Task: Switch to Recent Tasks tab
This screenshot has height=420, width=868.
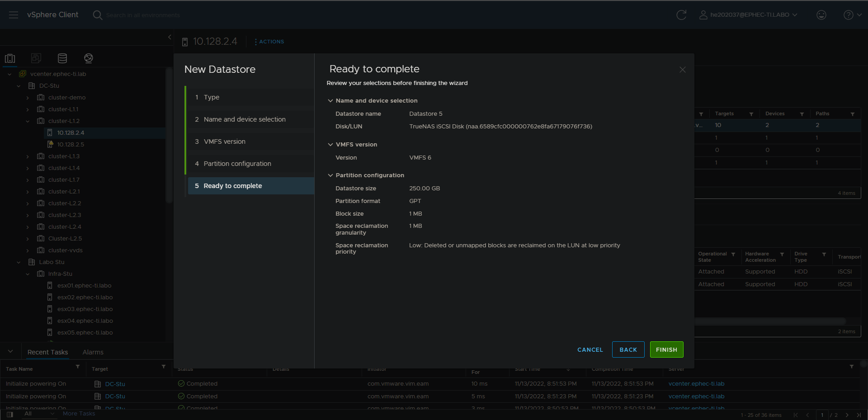Action: [x=47, y=352]
